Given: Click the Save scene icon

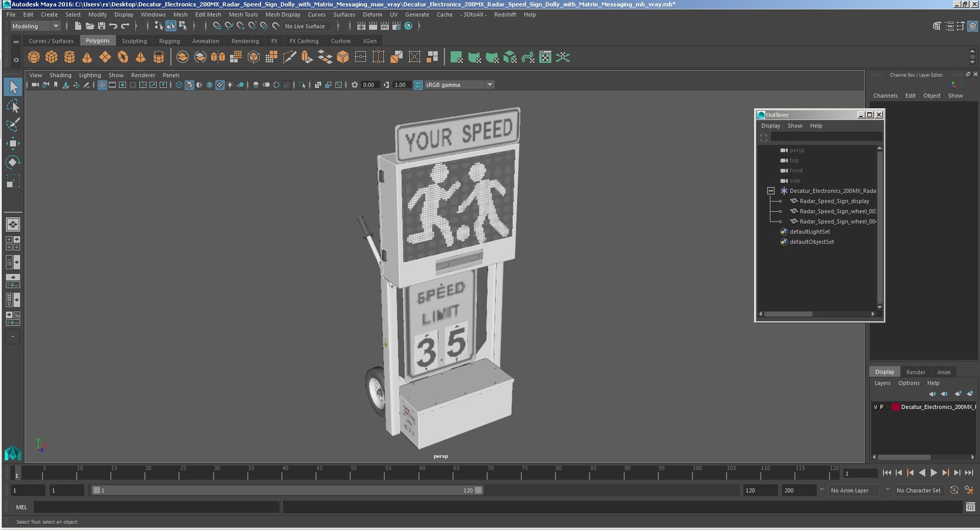Looking at the screenshot, I should [x=102, y=26].
